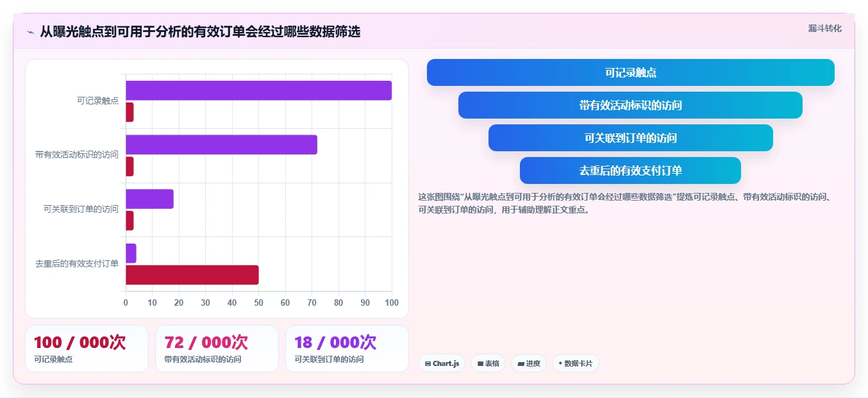
Task: Click the Chart.js chip
Action: 442,363
